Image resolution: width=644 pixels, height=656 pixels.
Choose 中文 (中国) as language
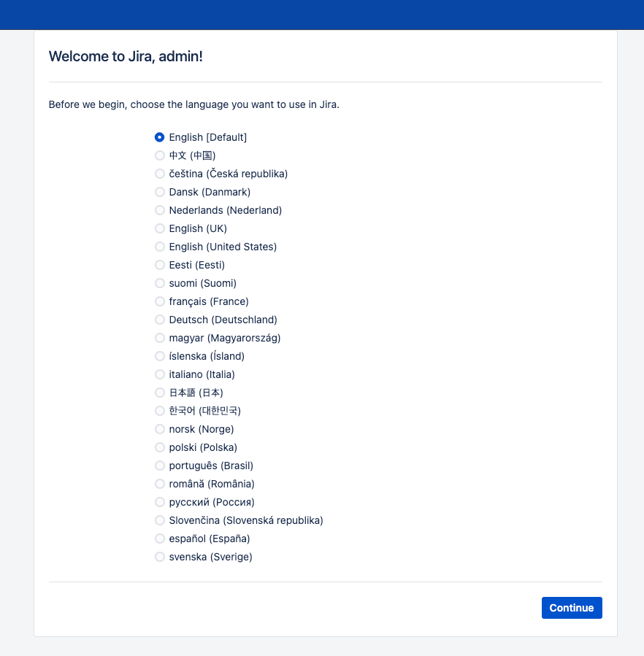pyautogui.click(x=159, y=155)
